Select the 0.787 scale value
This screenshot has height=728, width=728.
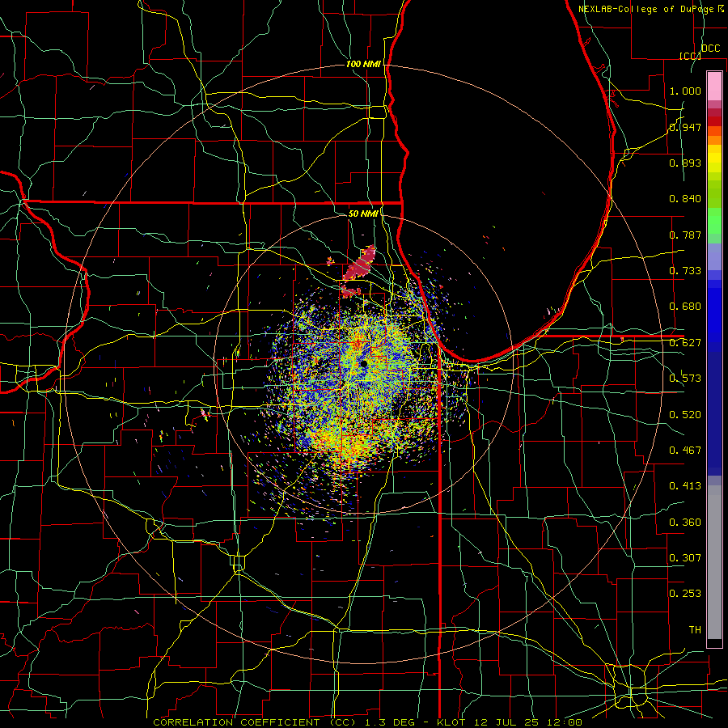tap(685, 235)
